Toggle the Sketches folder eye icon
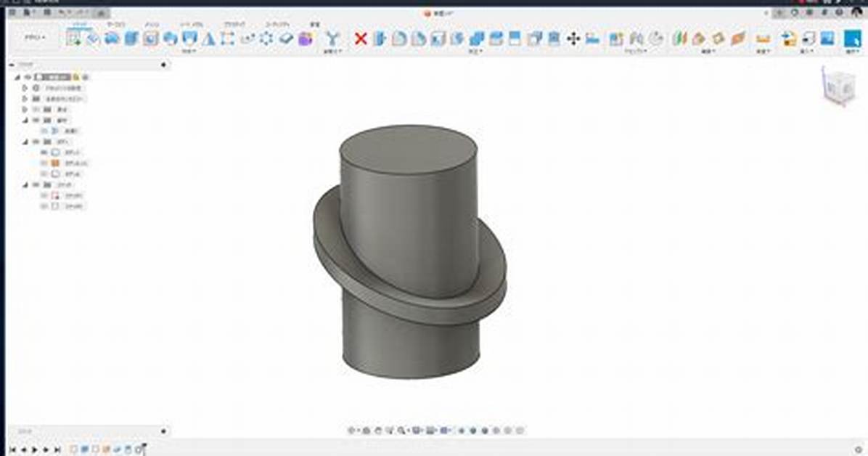Viewport: 868px width, 456px height. (x=36, y=185)
